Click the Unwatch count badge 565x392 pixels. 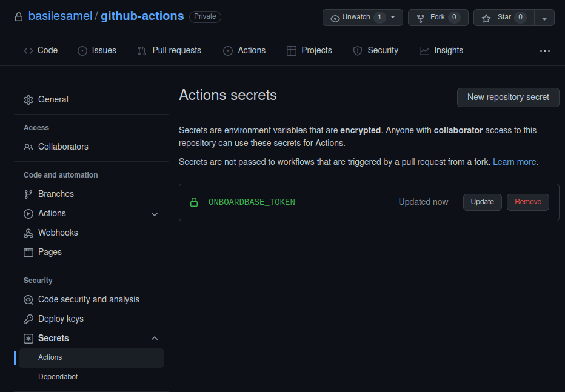pyautogui.click(x=379, y=17)
